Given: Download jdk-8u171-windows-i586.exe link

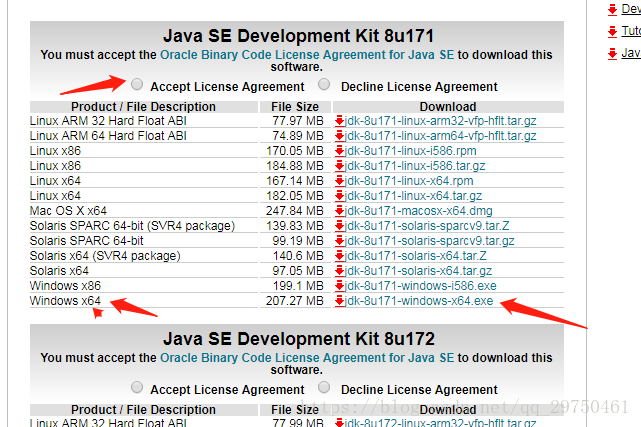Looking at the screenshot, I should click(421, 286).
